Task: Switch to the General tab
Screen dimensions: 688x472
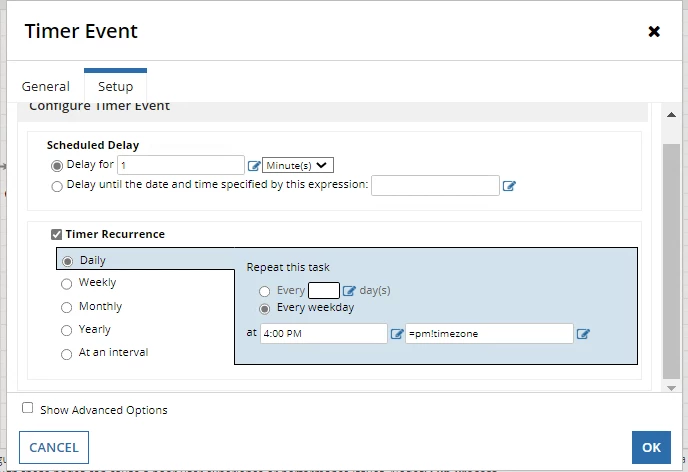Action: click(46, 86)
